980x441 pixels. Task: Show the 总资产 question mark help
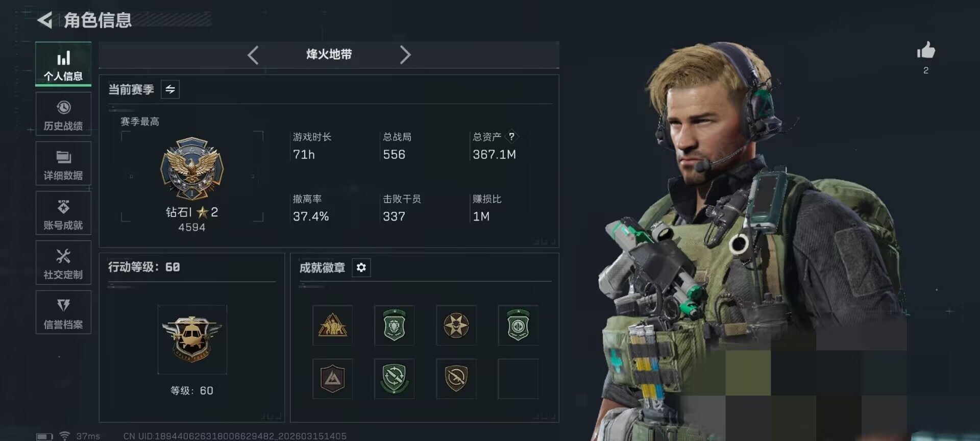511,136
